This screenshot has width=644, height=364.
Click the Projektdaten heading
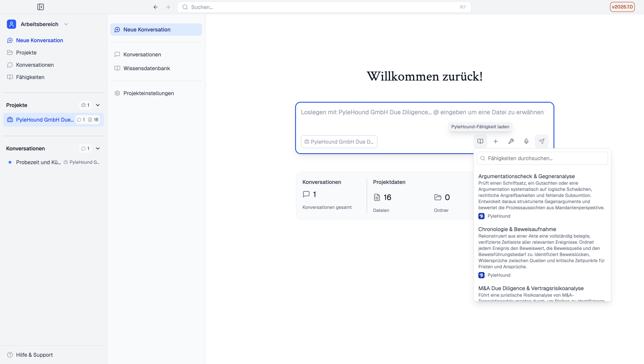[x=389, y=182]
